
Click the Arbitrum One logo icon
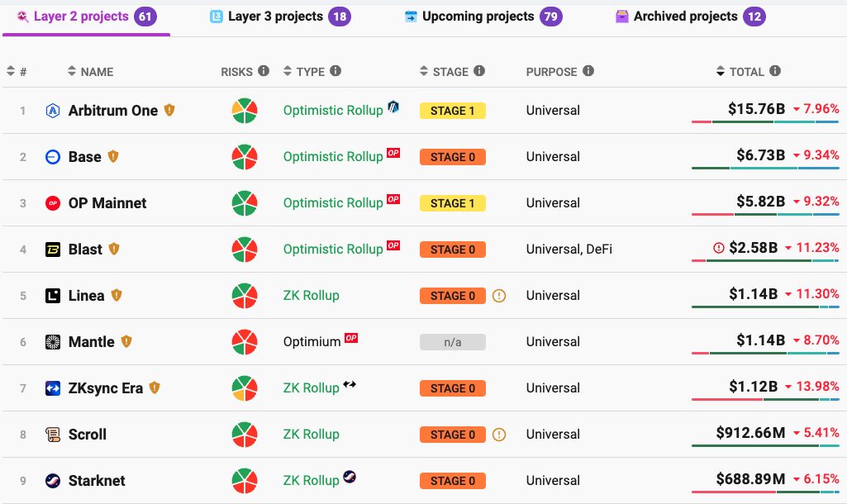pos(53,111)
